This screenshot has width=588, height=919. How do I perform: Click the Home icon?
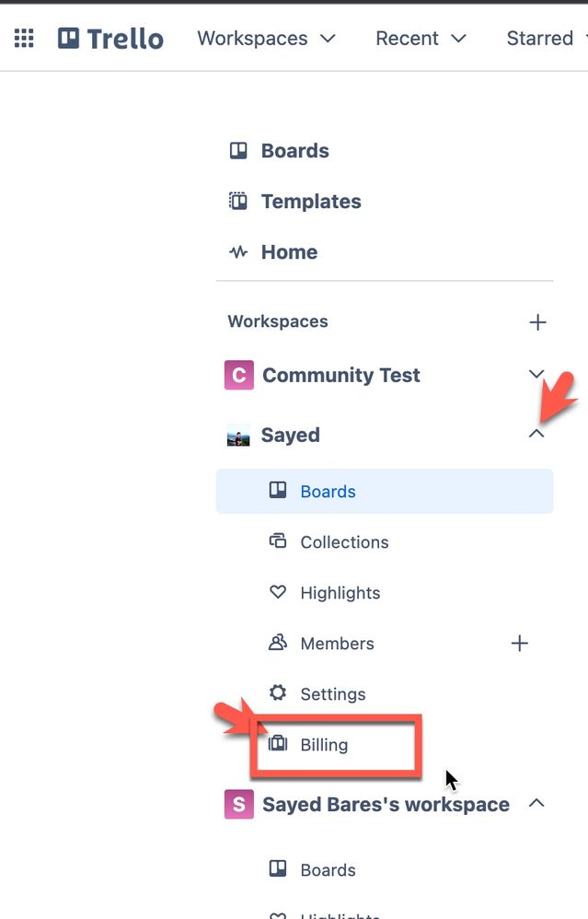238,251
